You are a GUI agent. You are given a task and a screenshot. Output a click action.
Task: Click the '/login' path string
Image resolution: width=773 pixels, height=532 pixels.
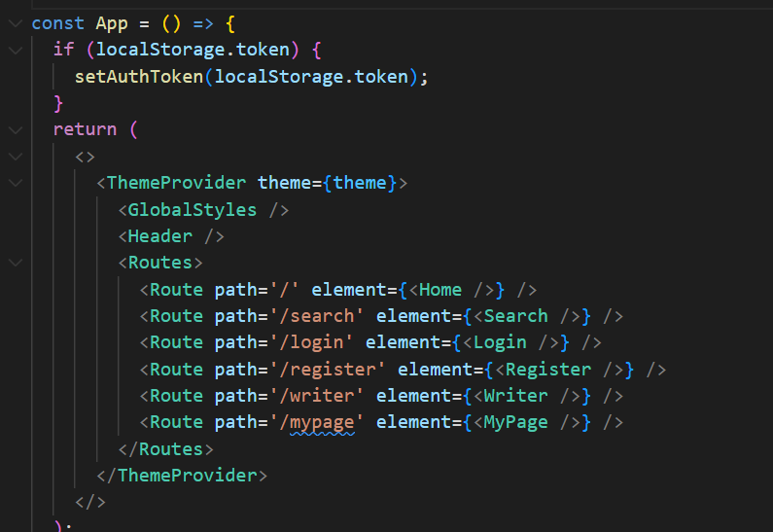tap(311, 342)
